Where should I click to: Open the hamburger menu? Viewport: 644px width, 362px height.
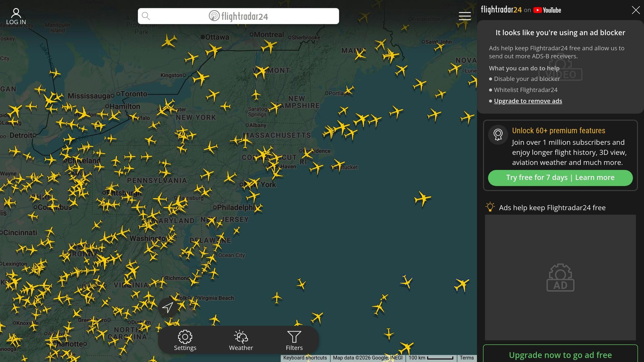point(465,16)
